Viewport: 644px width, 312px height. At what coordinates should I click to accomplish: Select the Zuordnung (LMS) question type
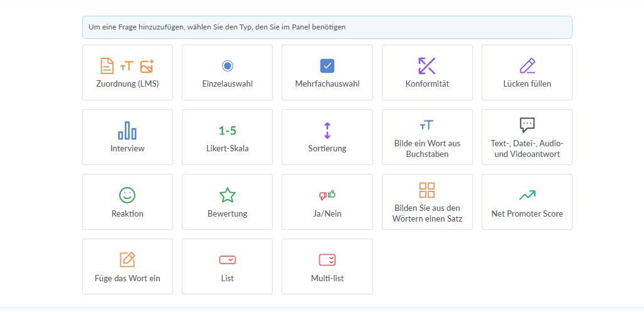(127, 72)
